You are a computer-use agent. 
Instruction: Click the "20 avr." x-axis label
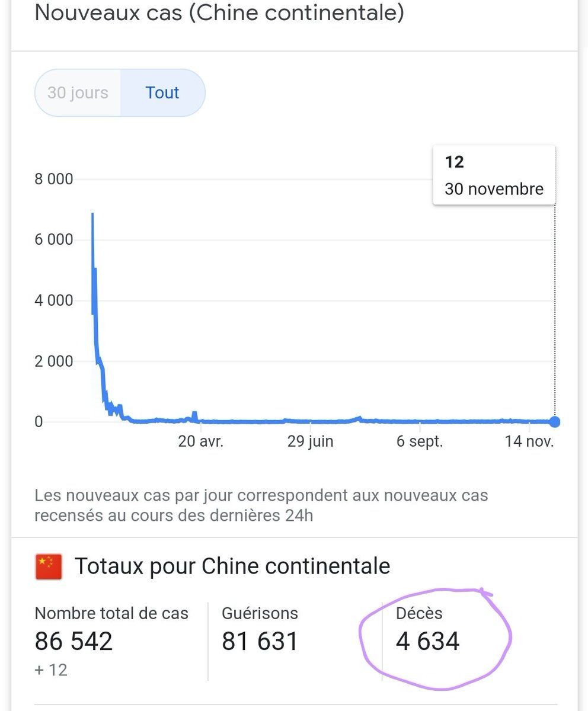pyautogui.click(x=201, y=441)
